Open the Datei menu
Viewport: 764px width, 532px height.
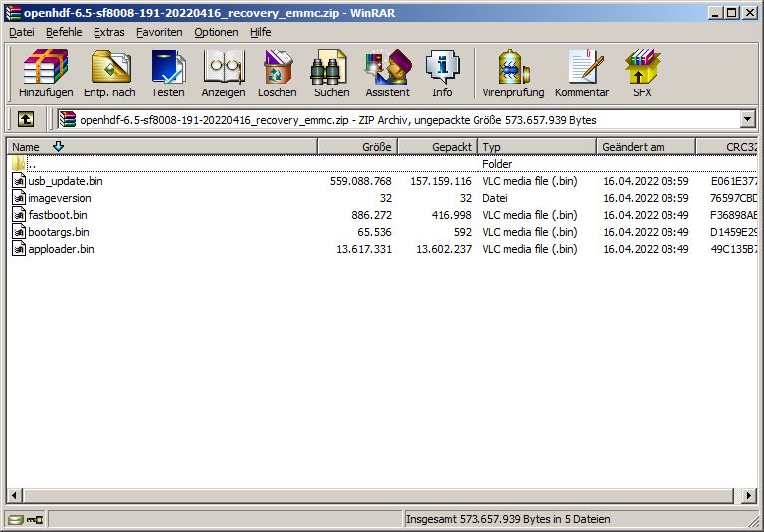click(x=22, y=32)
